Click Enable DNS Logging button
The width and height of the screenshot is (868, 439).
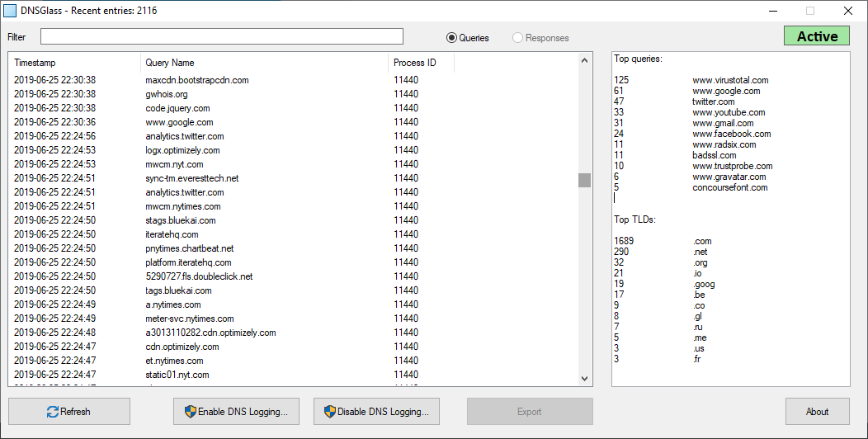pyautogui.click(x=236, y=411)
